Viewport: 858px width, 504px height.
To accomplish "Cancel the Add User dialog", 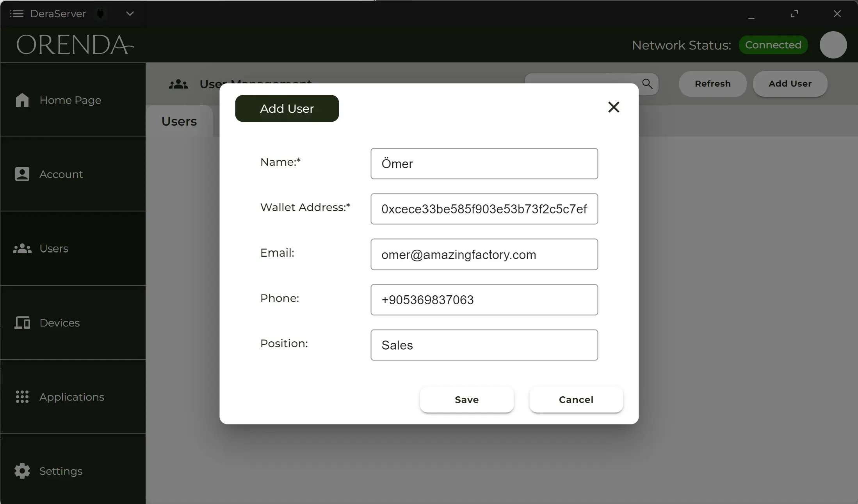I will click(576, 400).
